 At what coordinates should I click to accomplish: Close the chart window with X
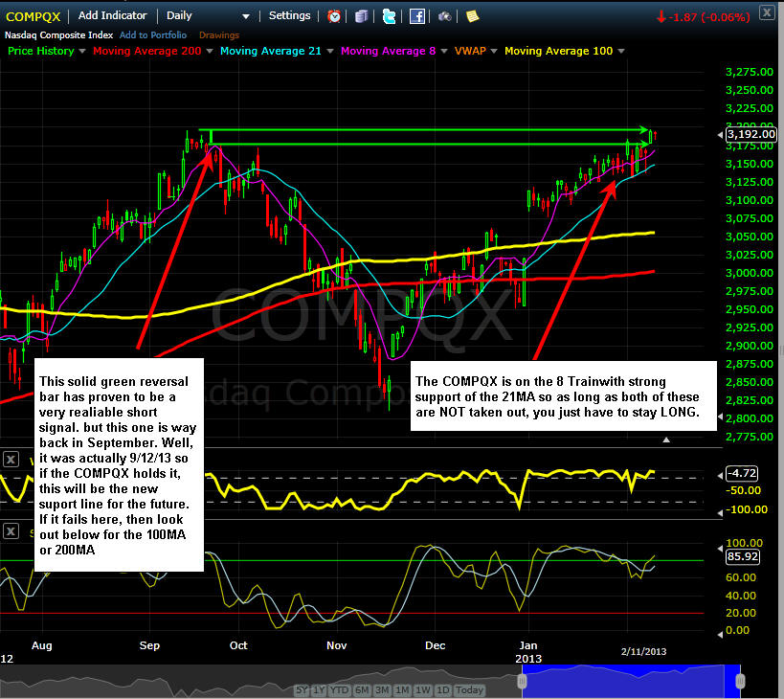click(767, 12)
